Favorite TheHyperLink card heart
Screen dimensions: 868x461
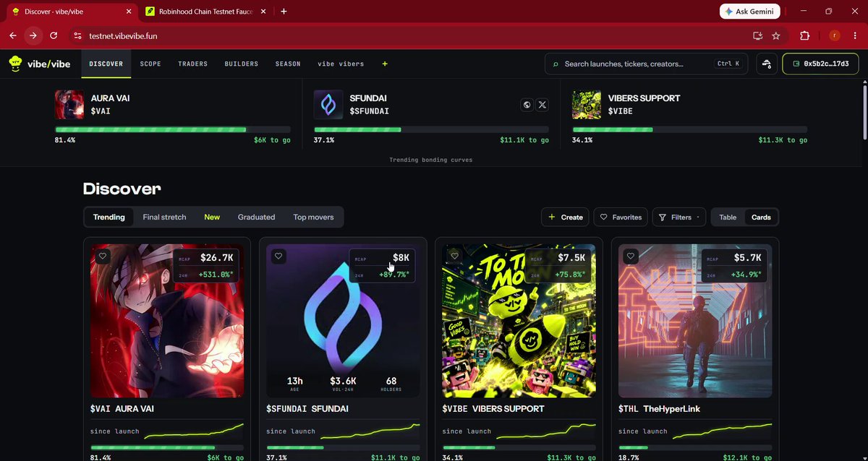click(631, 256)
